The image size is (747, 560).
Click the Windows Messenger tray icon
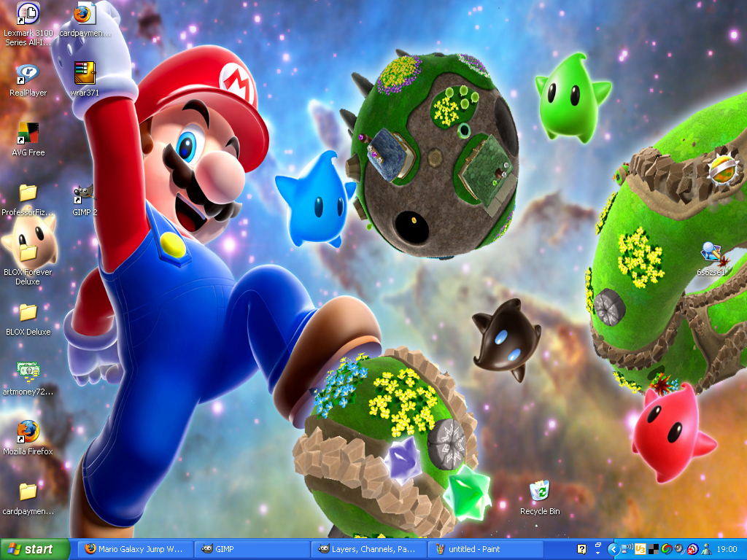click(705, 548)
